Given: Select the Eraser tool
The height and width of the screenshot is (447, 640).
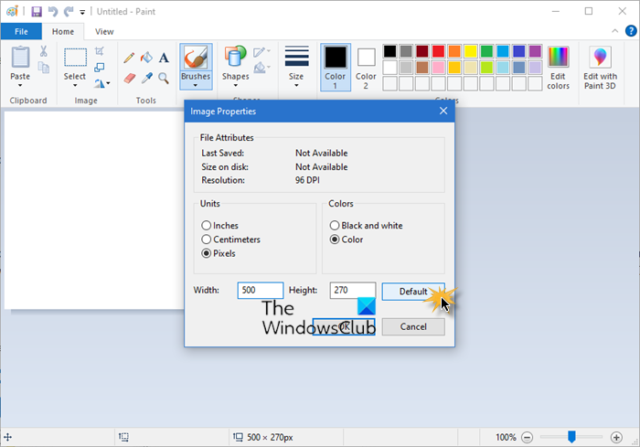Looking at the screenshot, I should tap(129, 78).
